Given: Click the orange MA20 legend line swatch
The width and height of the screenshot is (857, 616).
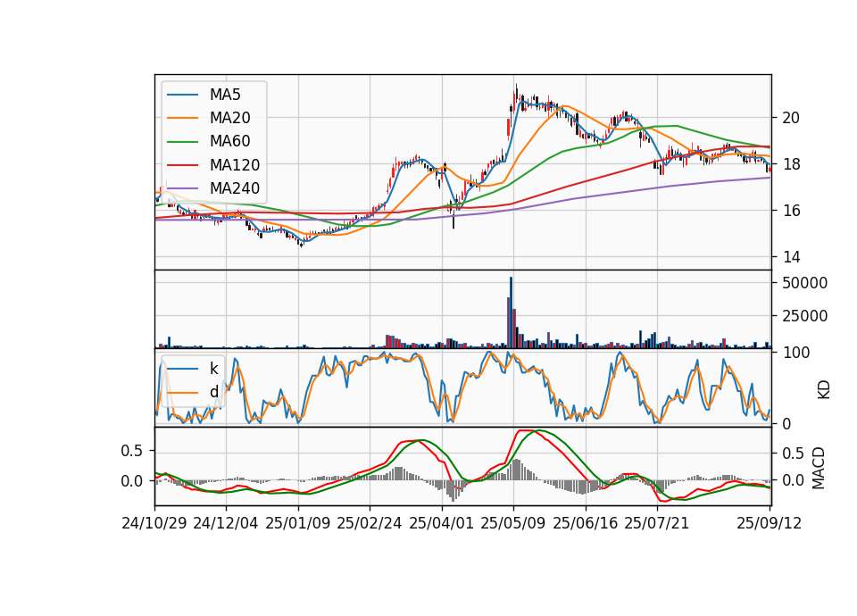Looking at the screenshot, I should tap(182, 118).
